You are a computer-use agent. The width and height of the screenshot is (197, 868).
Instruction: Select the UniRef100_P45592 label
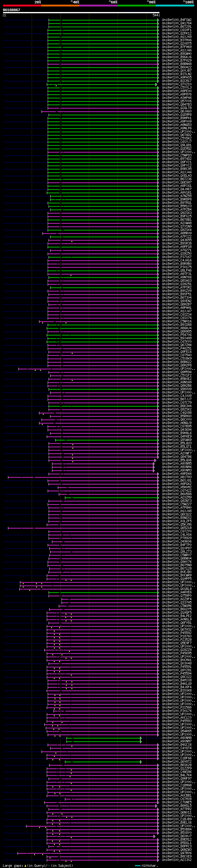(x=177, y=633)
